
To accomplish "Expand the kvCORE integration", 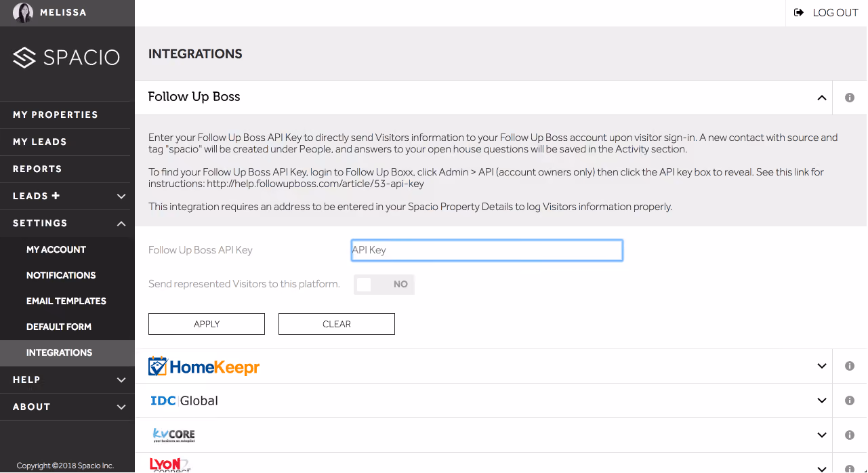I will [822, 435].
